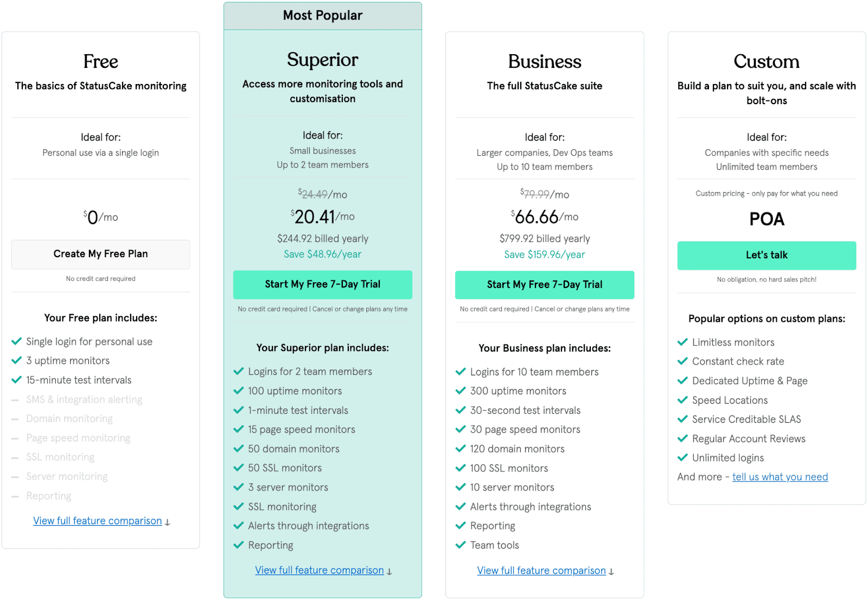The image size is (868, 600).
Task: Click checkmark icon beside 3 uptime monitors
Action: tap(16, 361)
